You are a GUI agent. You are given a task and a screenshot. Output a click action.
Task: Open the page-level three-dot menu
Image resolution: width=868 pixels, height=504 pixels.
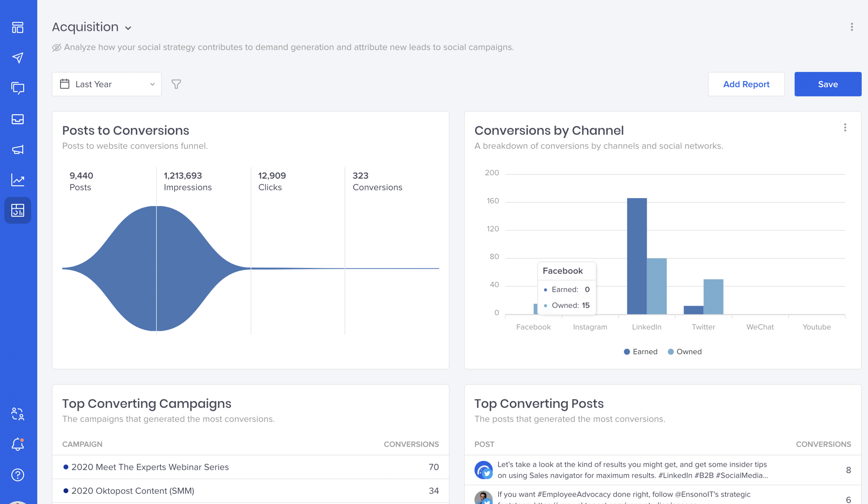coord(852,27)
